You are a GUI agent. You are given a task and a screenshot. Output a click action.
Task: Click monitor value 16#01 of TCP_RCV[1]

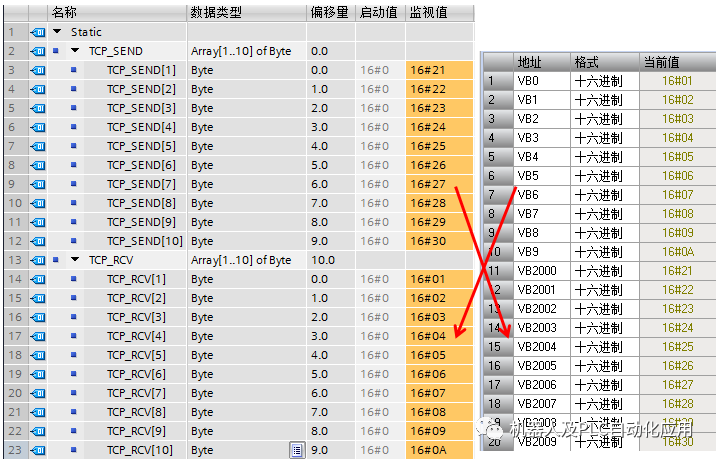(439, 279)
